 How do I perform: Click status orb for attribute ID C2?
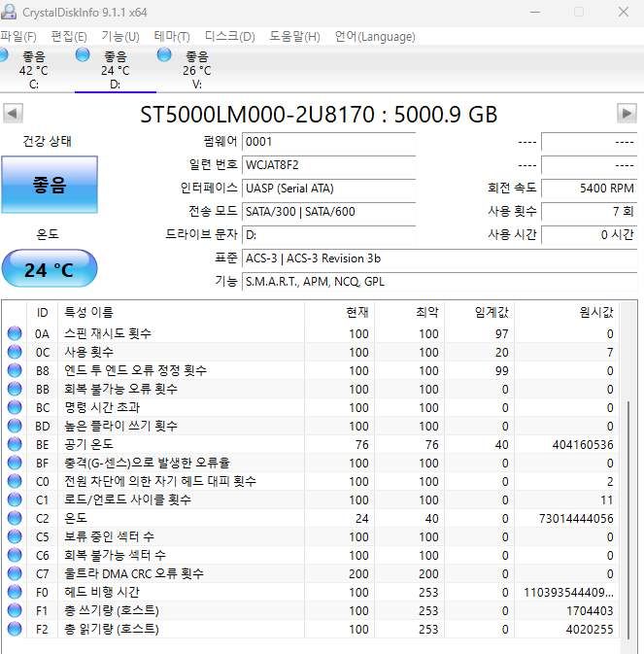15,518
